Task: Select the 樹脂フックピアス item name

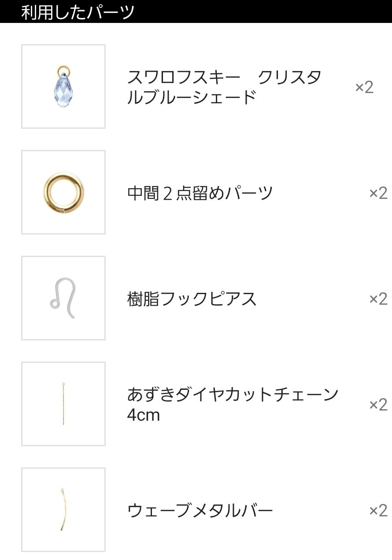Action: tap(192, 299)
